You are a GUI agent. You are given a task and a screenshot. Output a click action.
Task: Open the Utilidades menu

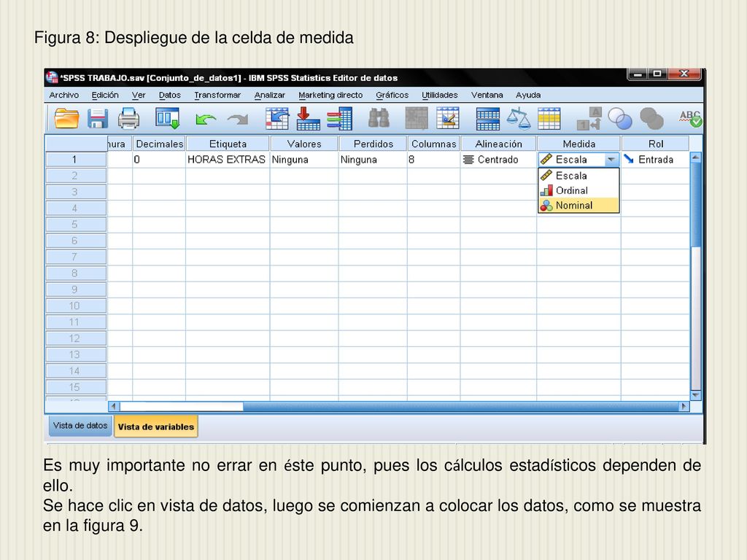click(x=440, y=95)
